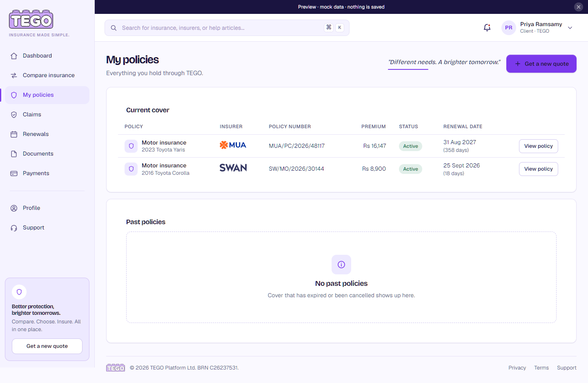The height and width of the screenshot is (383, 588).
Task: Click the Dashboard home icon
Action: (14, 56)
